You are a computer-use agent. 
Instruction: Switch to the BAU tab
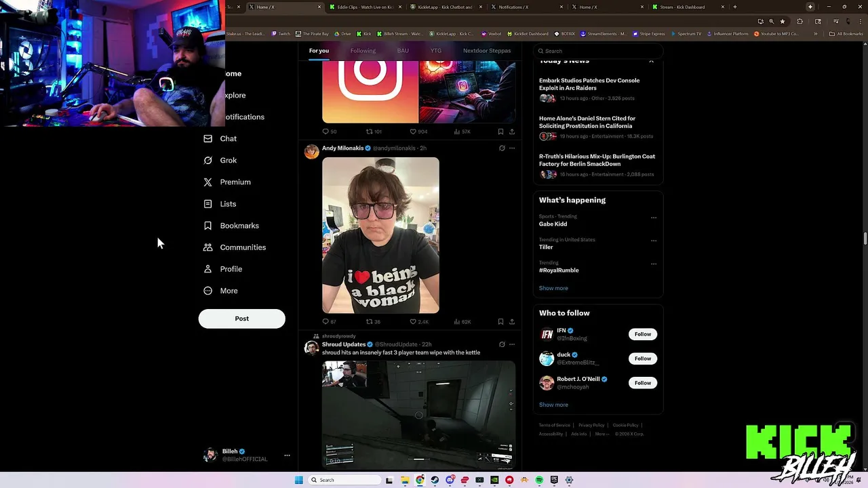(403, 51)
